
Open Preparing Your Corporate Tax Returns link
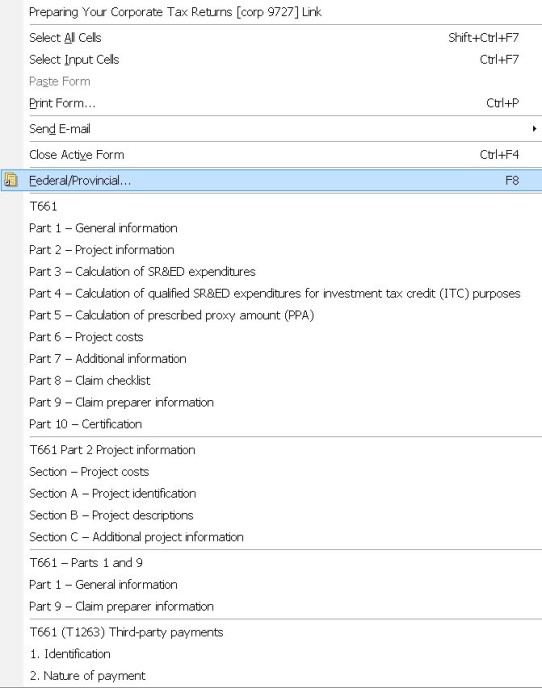click(271, 12)
